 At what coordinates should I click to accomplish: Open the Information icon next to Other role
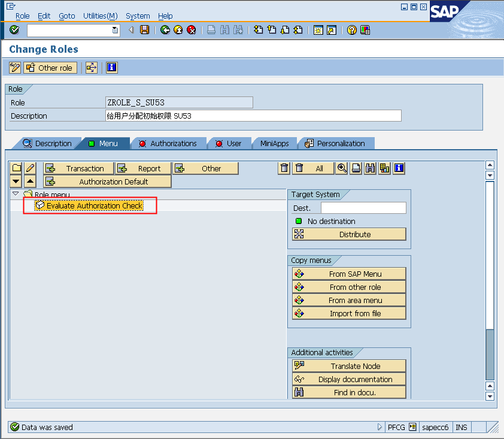point(111,67)
